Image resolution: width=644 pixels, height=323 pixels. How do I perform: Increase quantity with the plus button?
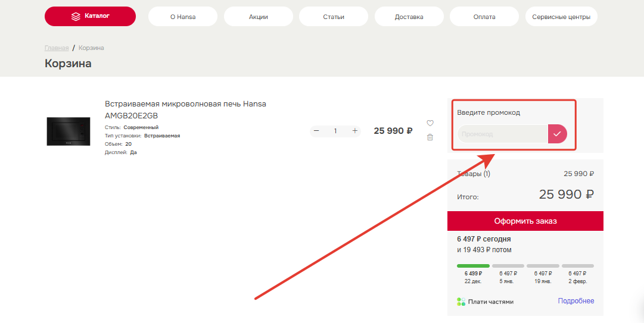tap(355, 131)
